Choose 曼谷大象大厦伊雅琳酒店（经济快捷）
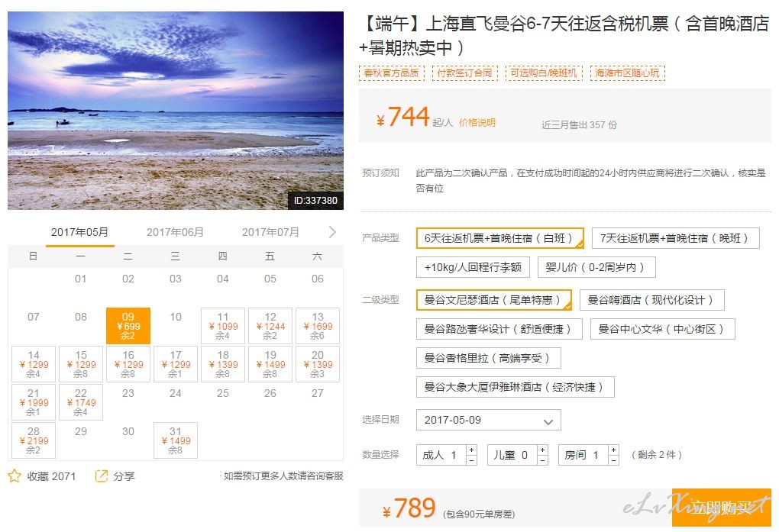Screen dimensions: 779x532 point(516,387)
